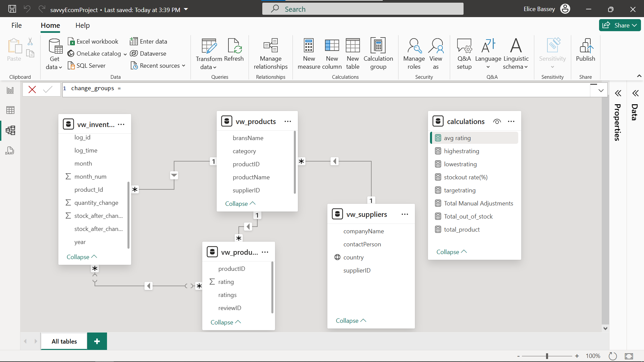Collapse the vw_suppliers table card
Image resolution: width=644 pixels, height=362 pixels.
pyautogui.click(x=351, y=320)
